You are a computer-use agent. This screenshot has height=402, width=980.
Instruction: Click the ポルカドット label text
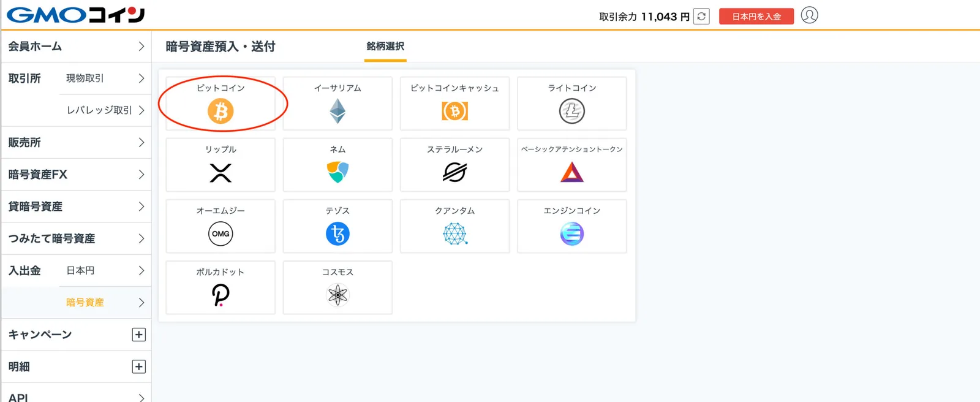[x=221, y=272]
